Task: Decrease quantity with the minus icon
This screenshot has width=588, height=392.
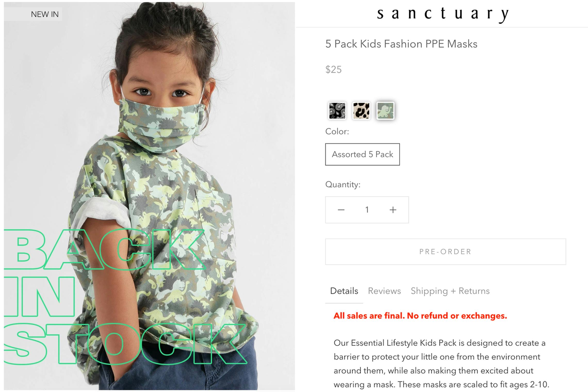Action: tap(341, 210)
